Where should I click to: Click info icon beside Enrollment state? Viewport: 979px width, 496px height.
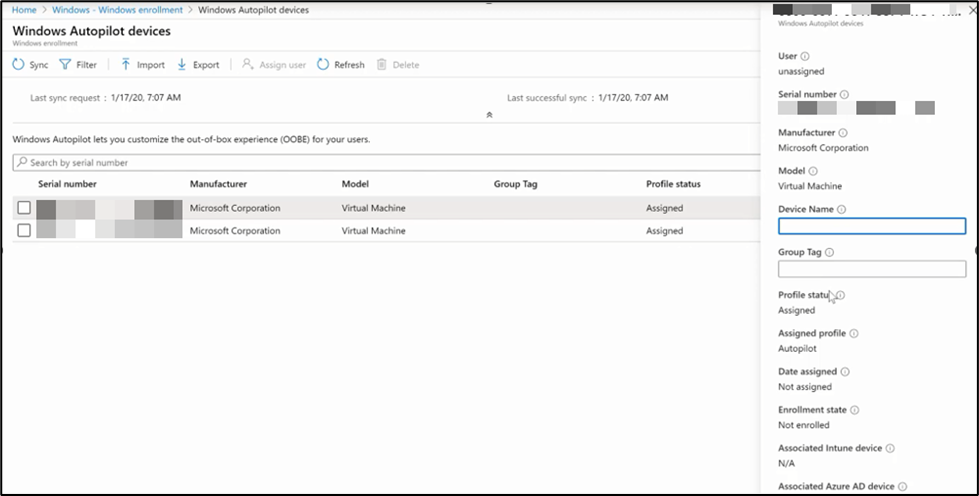[854, 410]
